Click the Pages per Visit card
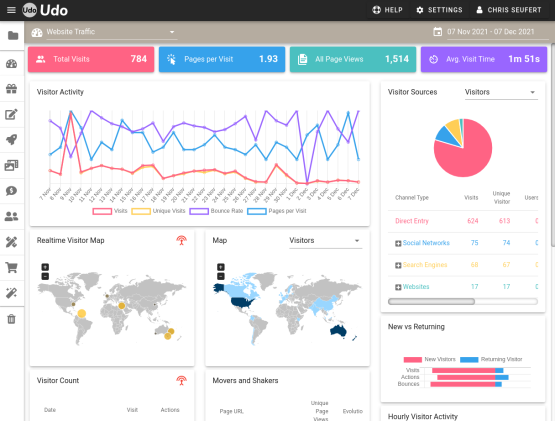This screenshot has width=555, height=421. 222,59
